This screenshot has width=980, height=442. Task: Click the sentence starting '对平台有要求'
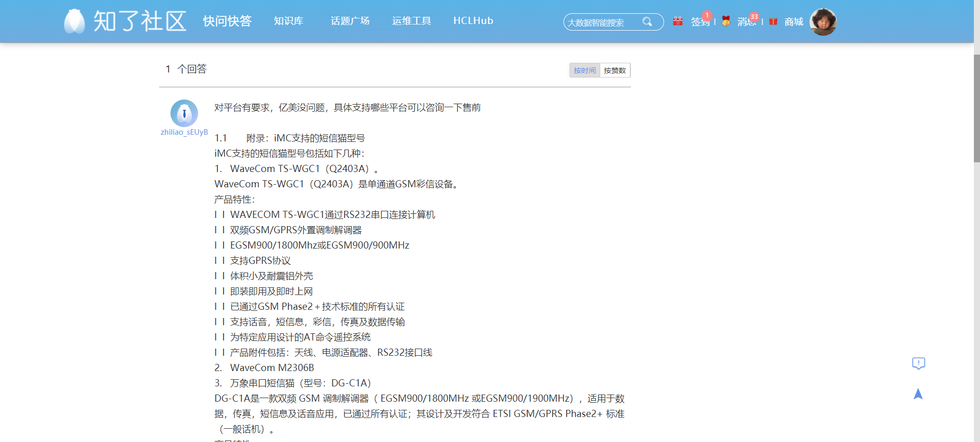click(348, 108)
